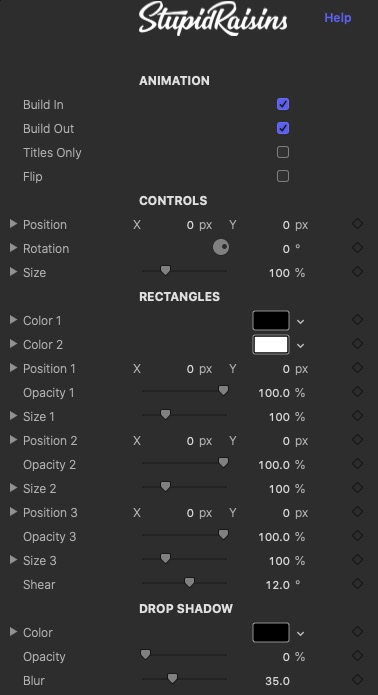Click the keyframe diamond next to Color 2
378x695 pixels.
[357, 344]
